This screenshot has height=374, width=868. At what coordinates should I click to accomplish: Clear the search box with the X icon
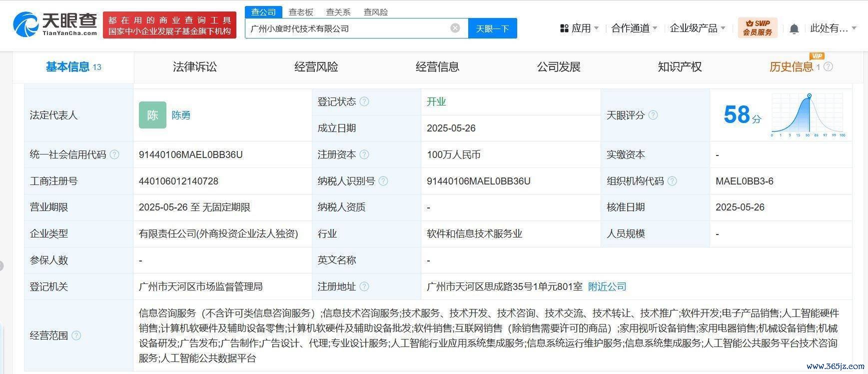pyautogui.click(x=455, y=28)
